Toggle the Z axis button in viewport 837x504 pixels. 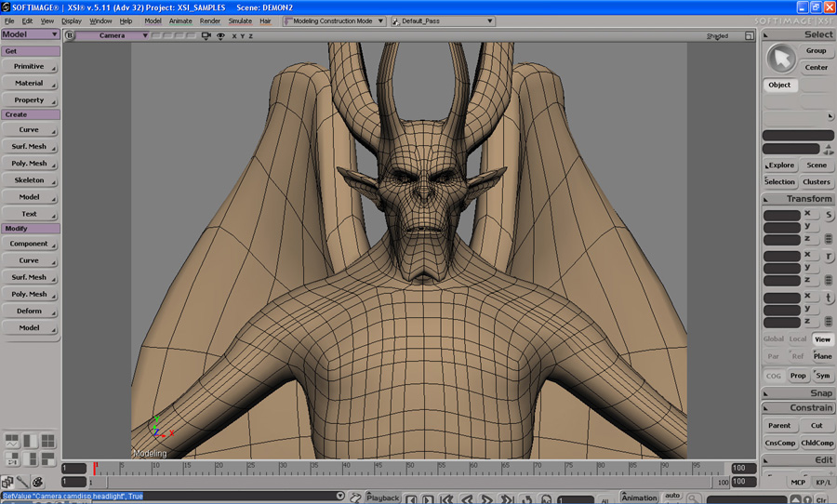click(x=250, y=36)
